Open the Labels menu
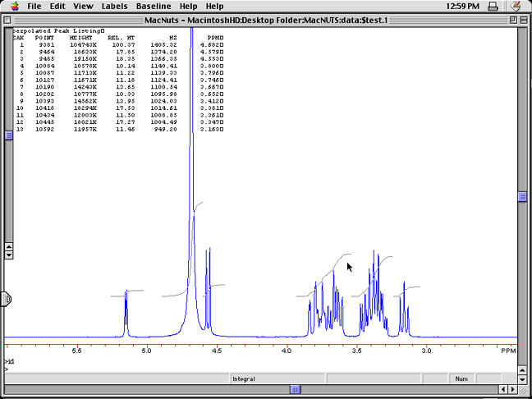The height and width of the screenshot is (399, 532). 115,6
